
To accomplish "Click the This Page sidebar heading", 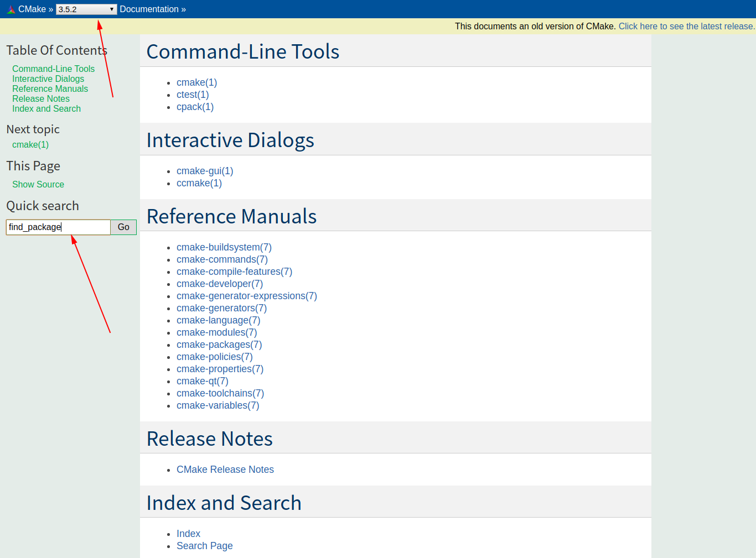I will click(x=33, y=166).
